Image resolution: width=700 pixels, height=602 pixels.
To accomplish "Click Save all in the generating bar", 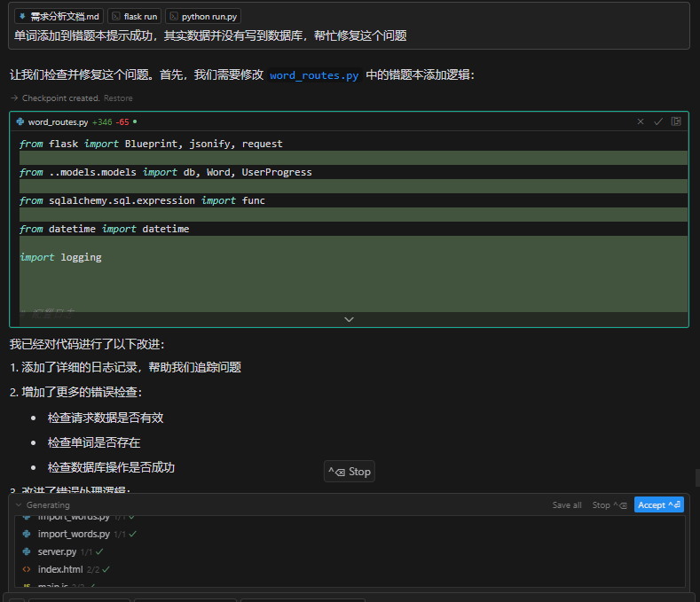I will [567, 505].
